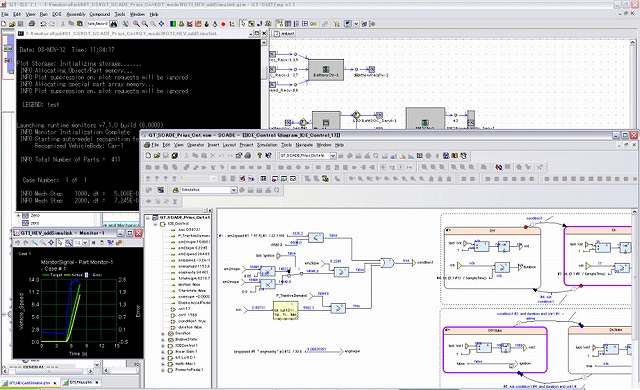
Task: Click Print icon in SCADE toolbar
Action: pyautogui.click(x=248, y=155)
